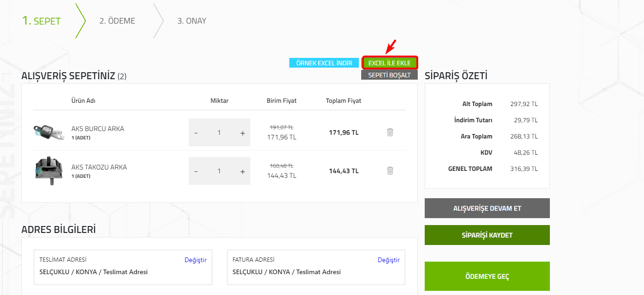Delete AKS BURCU ARKA with trash icon
The image size is (644, 295).
[x=390, y=132]
